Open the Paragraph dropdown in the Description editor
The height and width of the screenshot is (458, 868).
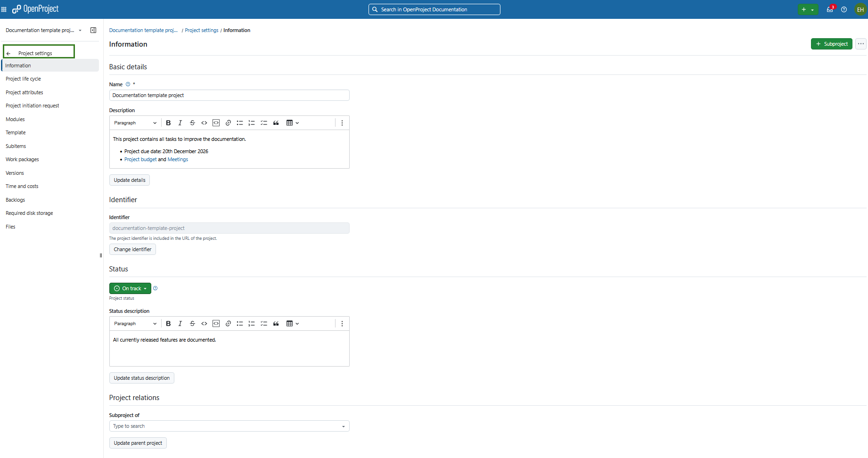pyautogui.click(x=135, y=123)
